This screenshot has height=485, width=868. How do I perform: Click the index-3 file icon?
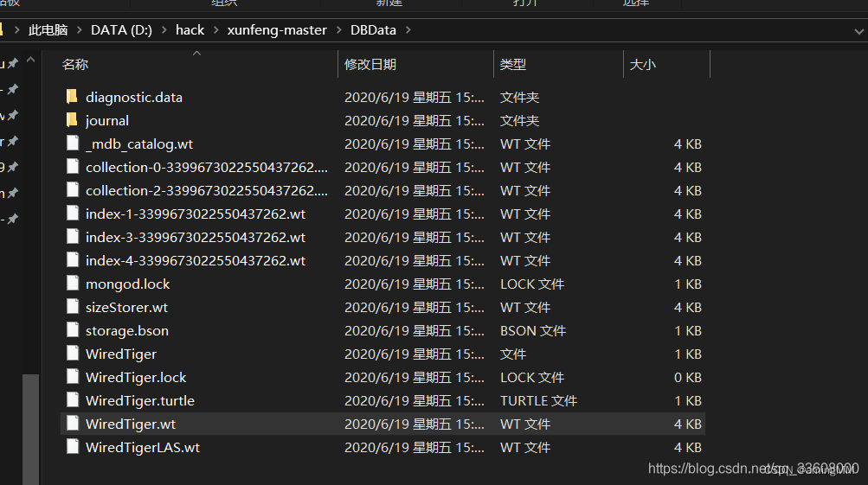pyautogui.click(x=73, y=237)
